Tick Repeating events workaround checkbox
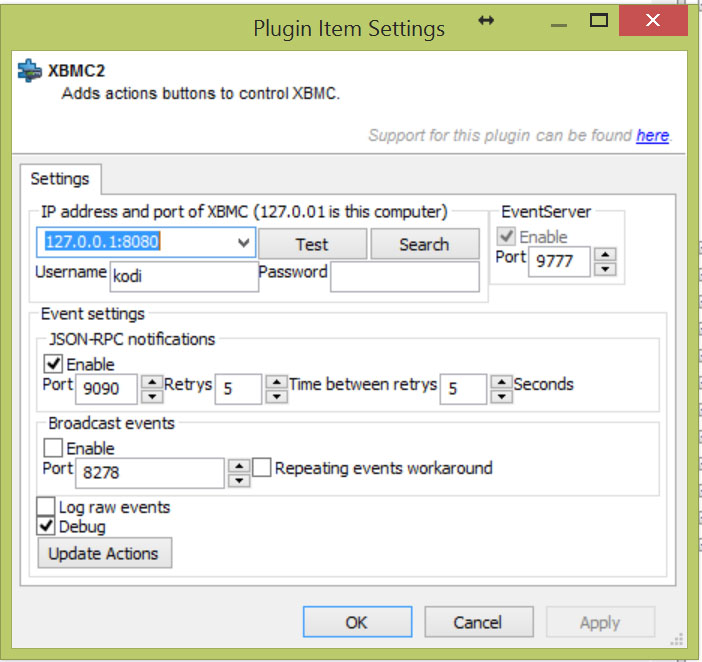 261,467
